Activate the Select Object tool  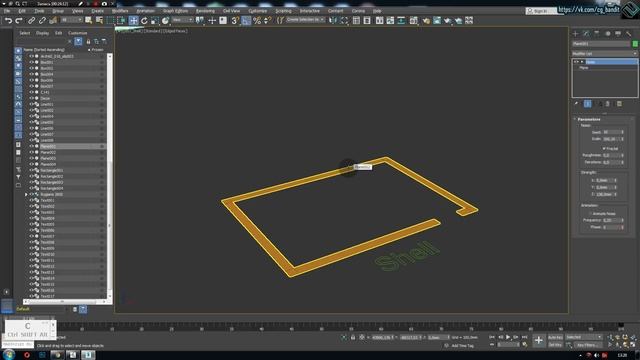click(89, 20)
